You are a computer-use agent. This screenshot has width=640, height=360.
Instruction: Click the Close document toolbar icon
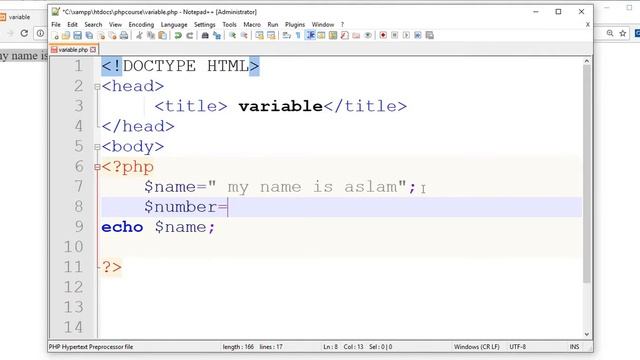click(100, 36)
